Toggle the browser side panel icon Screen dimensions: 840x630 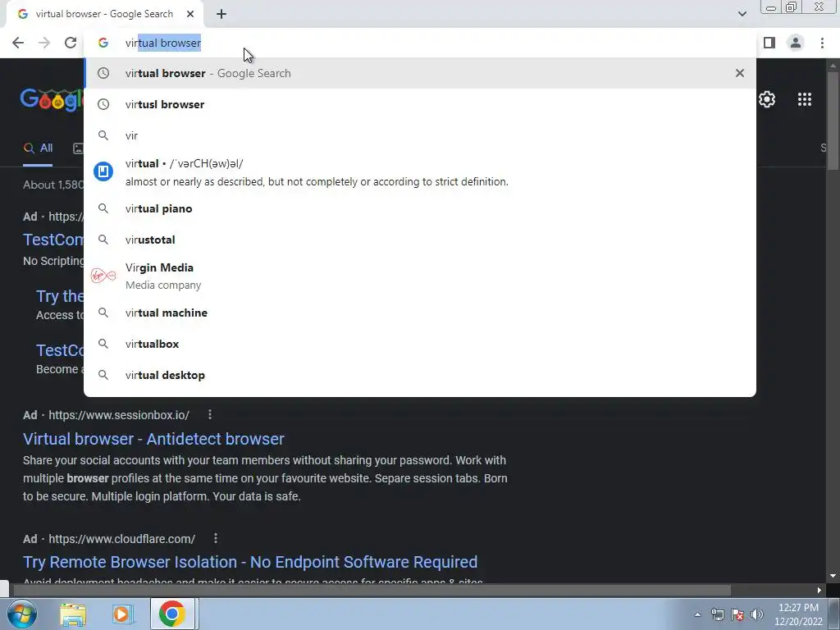coord(769,43)
